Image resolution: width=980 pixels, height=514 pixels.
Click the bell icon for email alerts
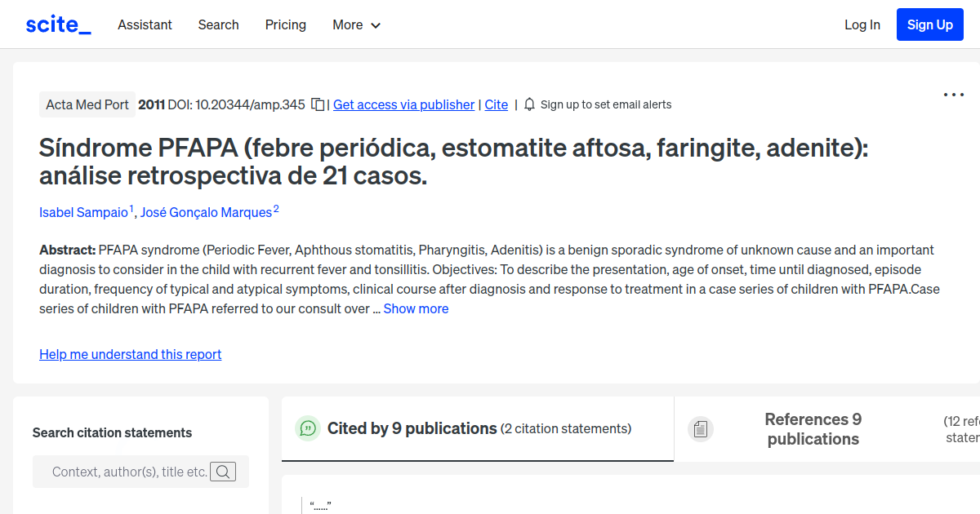tap(528, 104)
